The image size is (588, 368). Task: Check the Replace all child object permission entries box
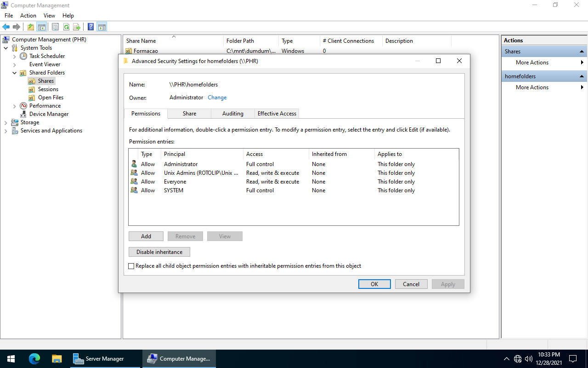click(131, 266)
